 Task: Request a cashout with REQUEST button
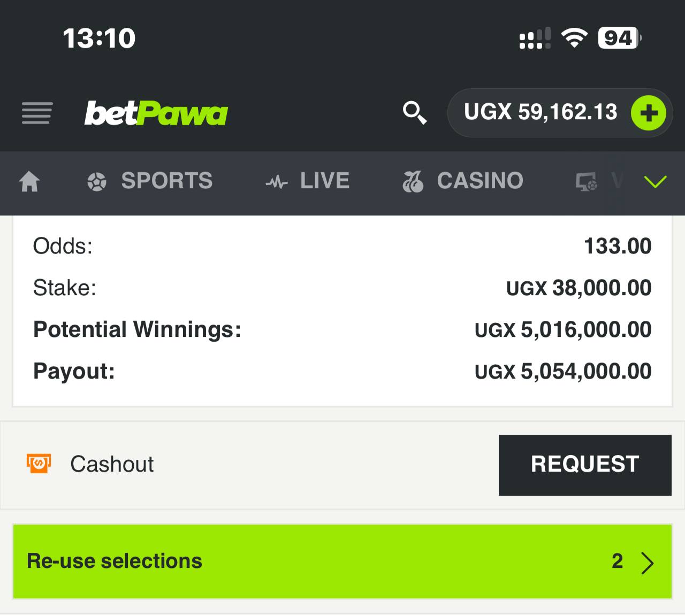click(585, 465)
